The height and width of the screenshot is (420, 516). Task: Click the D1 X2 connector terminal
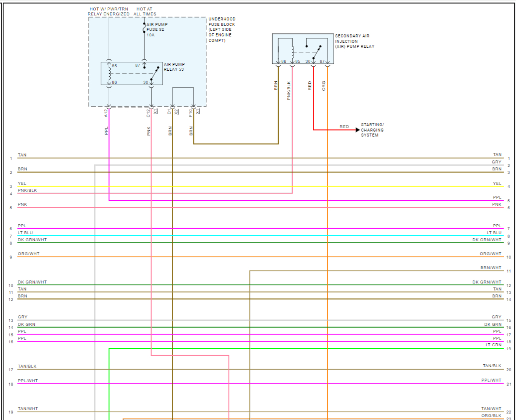click(x=172, y=107)
